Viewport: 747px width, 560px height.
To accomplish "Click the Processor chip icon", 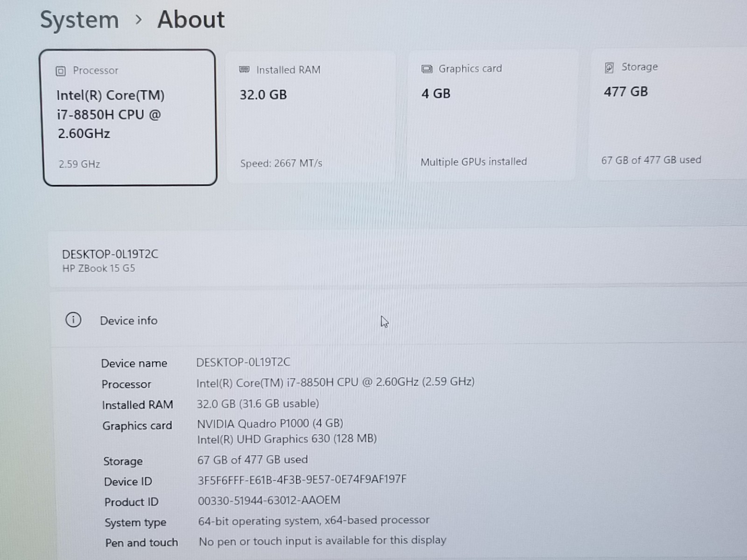I will pyautogui.click(x=61, y=71).
